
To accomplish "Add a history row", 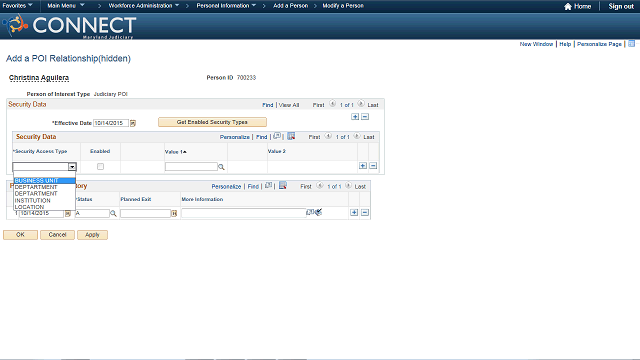I will [354, 213].
